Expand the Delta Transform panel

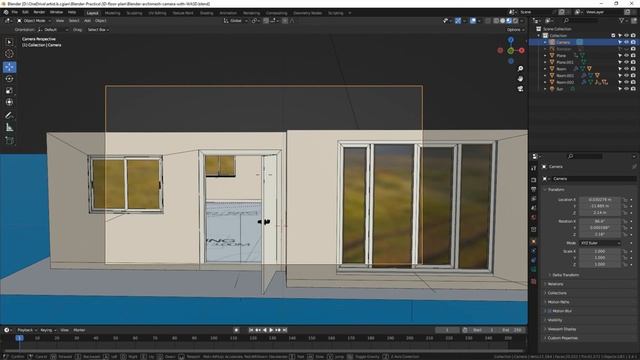564,275
